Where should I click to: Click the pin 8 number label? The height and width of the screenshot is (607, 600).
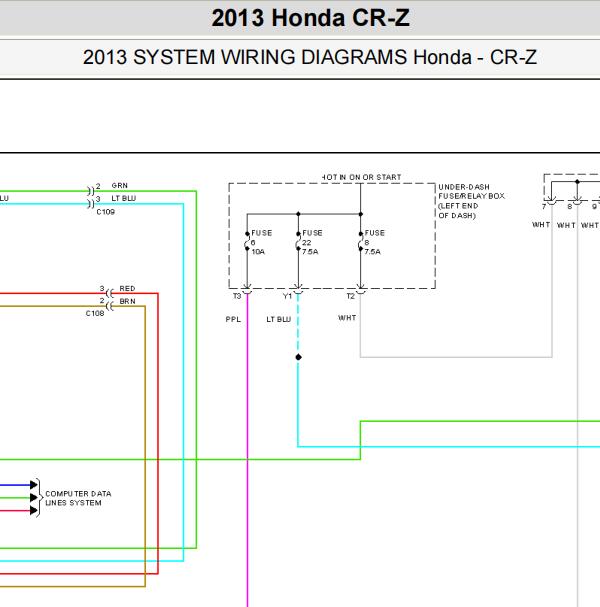coord(569,207)
